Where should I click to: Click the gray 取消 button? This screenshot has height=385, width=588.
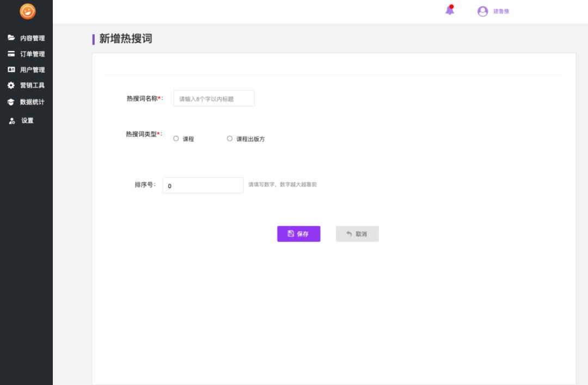(x=357, y=234)
